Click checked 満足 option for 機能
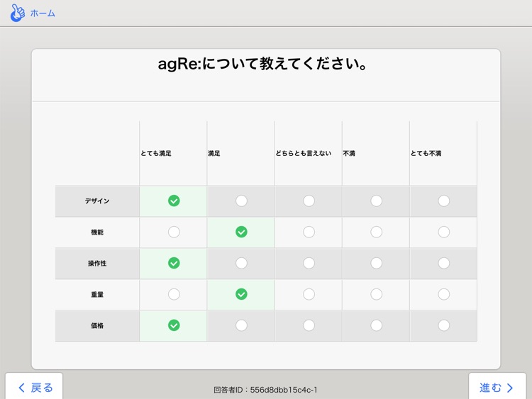 [241, 232]
